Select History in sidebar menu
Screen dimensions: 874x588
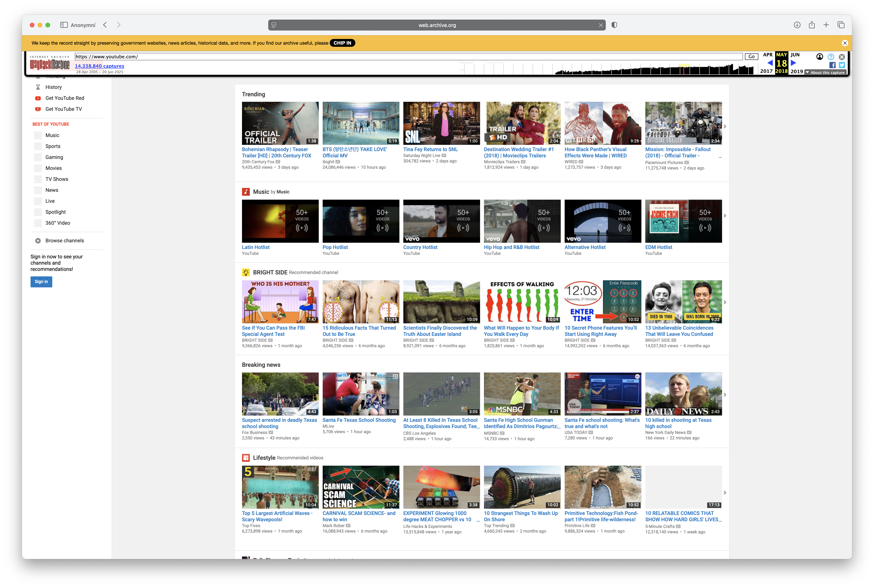[53, 87]
